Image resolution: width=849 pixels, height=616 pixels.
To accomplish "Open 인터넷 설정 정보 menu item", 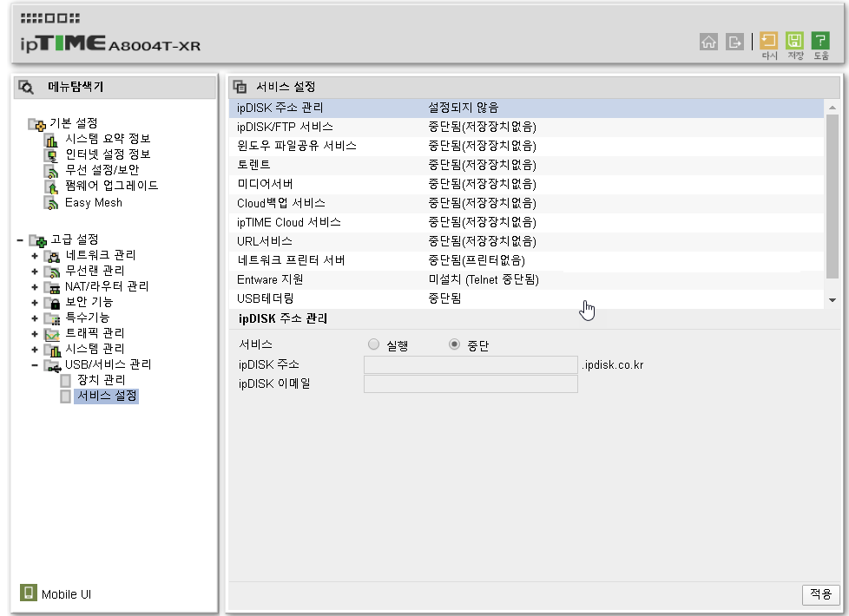I will (x=107, y=154).
